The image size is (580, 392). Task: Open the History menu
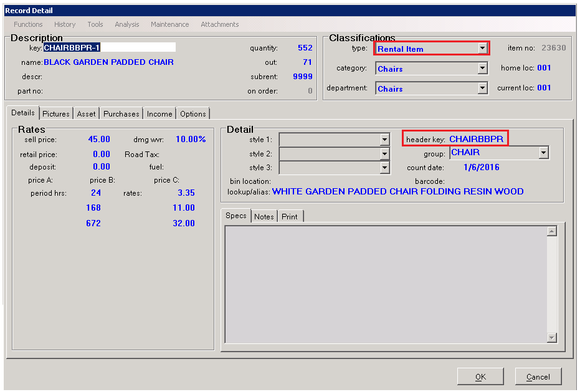pyautogui.click(x=65, y=24)
